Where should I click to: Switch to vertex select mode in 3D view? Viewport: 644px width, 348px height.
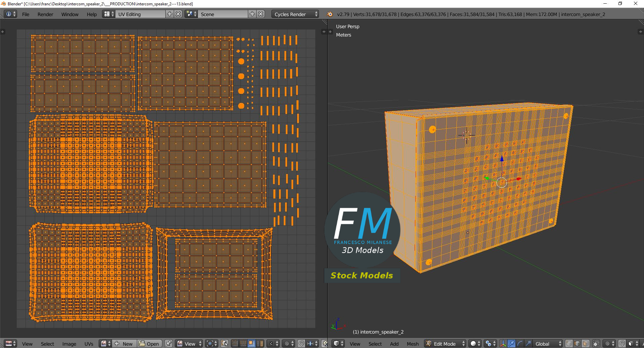click(569, 344)
